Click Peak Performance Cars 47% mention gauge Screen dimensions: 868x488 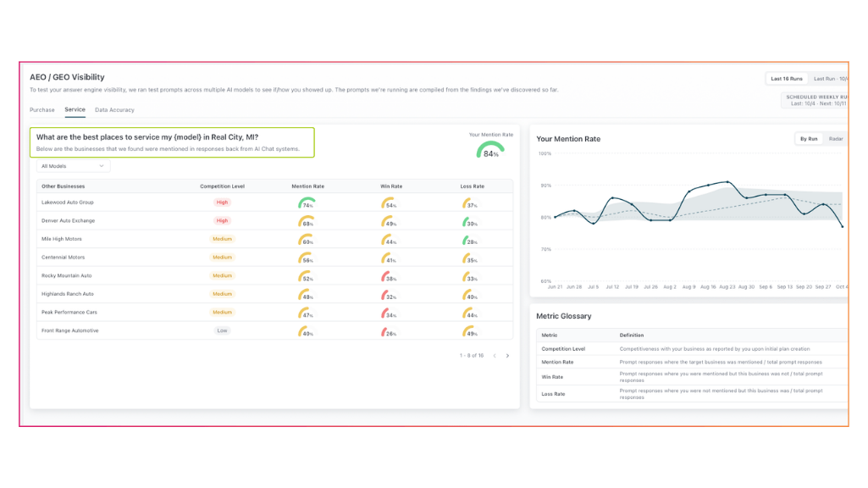[x=307, y=313]
